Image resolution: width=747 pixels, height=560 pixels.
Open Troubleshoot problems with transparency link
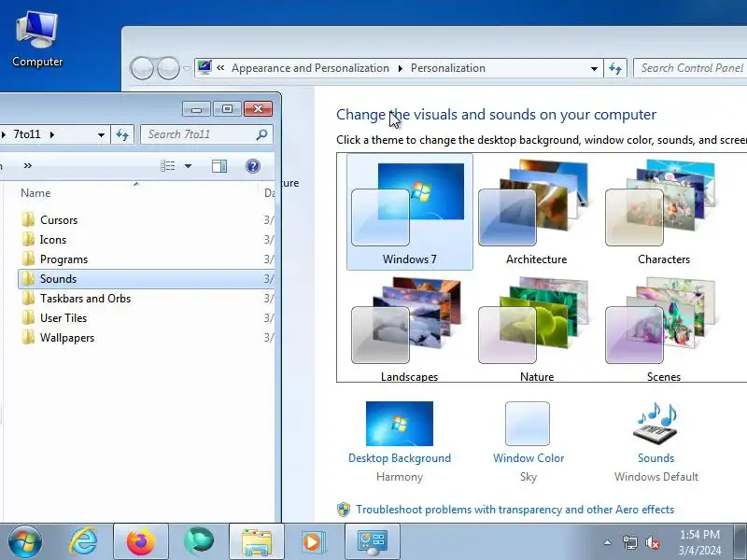515,510
